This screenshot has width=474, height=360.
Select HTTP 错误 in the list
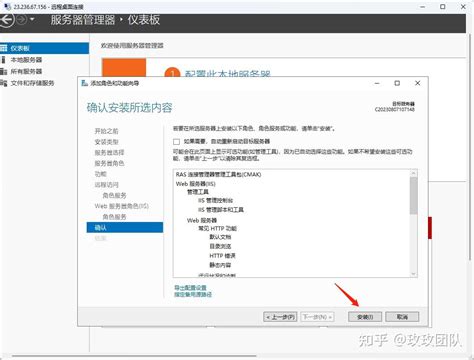[222, 256]
